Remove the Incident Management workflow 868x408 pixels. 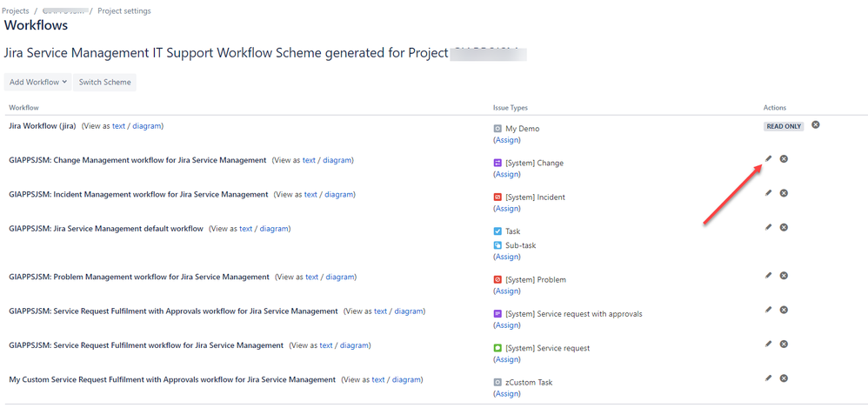pyautogui.click(x=784, y=193)
